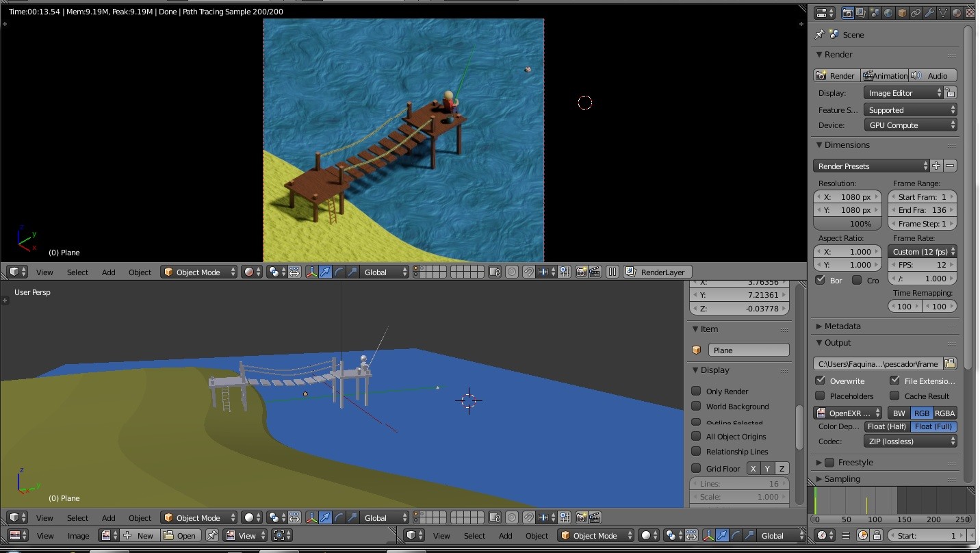Open the Object properties tab (orange cube)
The height and width of the screenshot is (553, 980).
tap(902, 13)
